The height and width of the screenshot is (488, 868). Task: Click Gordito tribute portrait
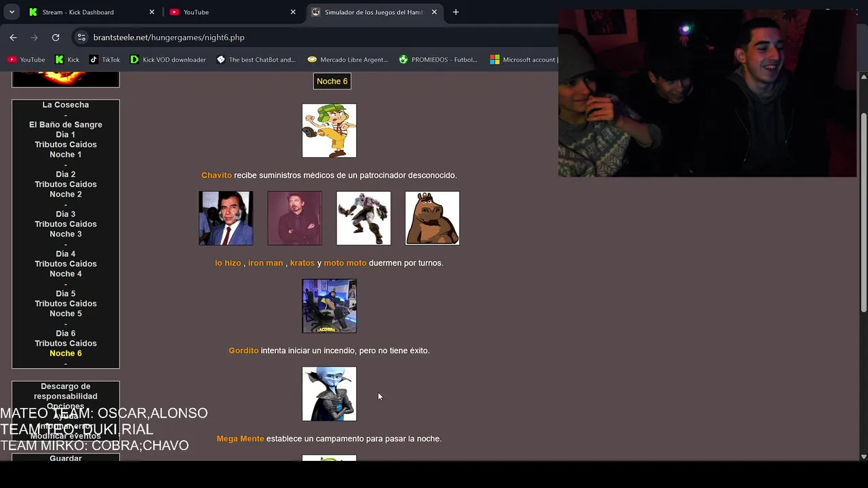click(x=329, y=306)
